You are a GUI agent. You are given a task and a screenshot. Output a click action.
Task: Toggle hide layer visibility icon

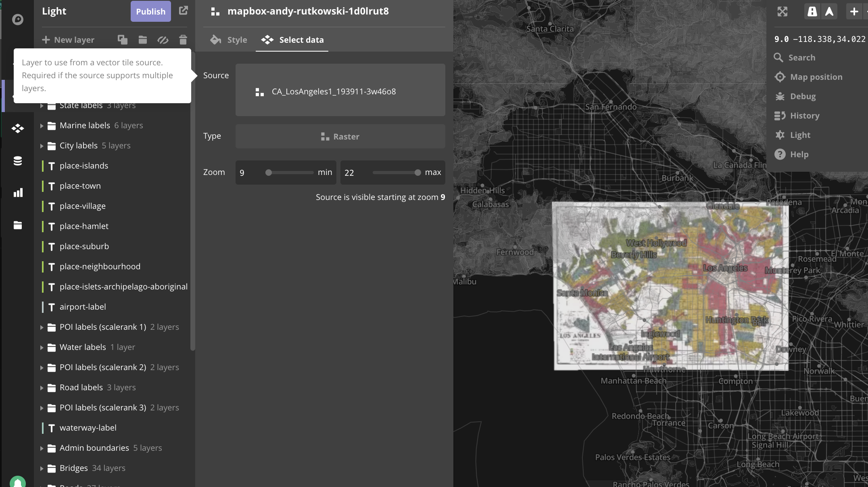click(163, 40)
